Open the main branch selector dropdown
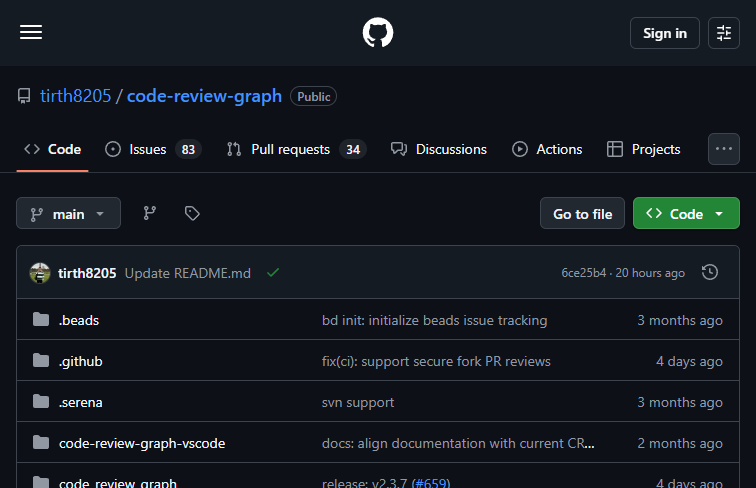 point(68,213)
